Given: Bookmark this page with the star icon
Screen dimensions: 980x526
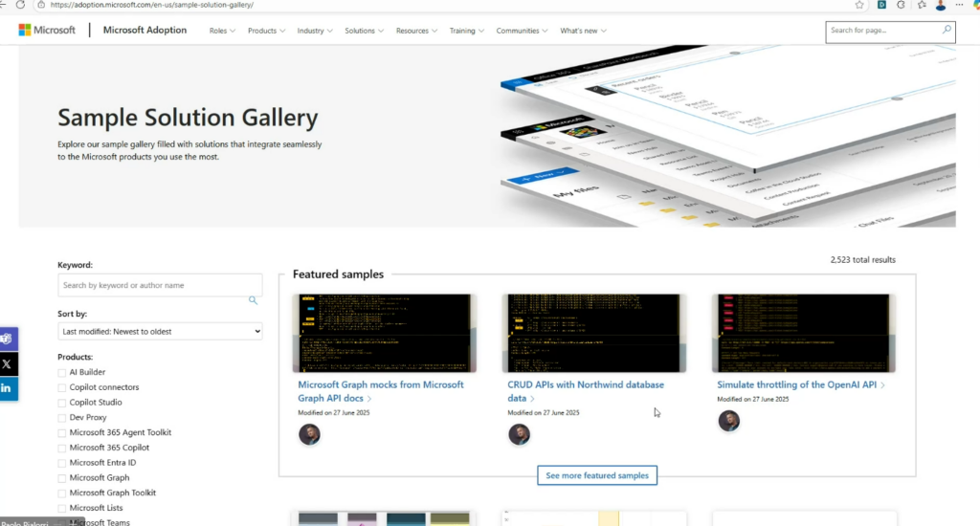Looking at the screenshot, I should 859,5.
